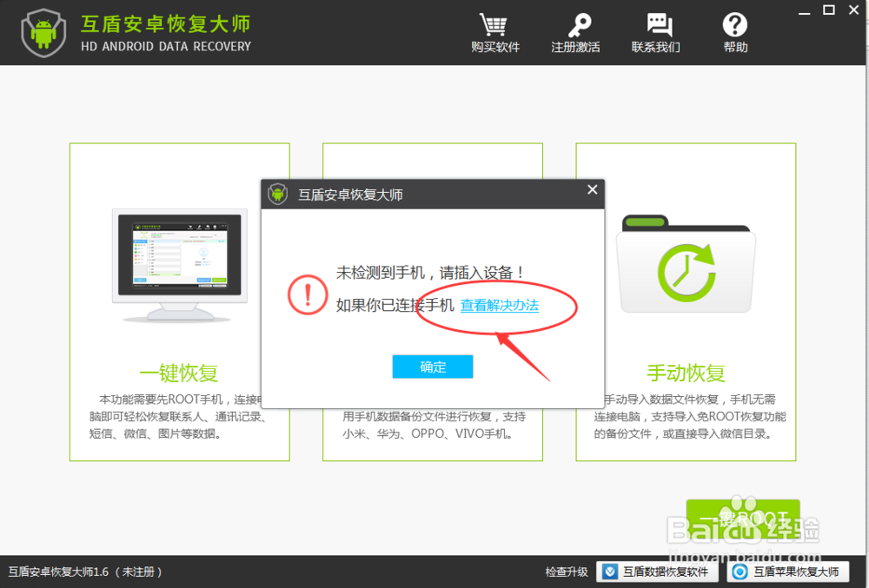Select the 手动恢复 heading
Screen dimensions: 869x588
coord(686,373)
